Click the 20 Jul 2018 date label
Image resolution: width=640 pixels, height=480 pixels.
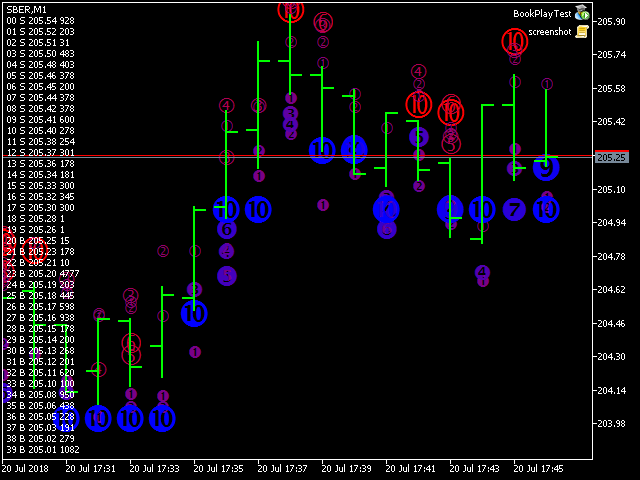(x=25, y=469)
